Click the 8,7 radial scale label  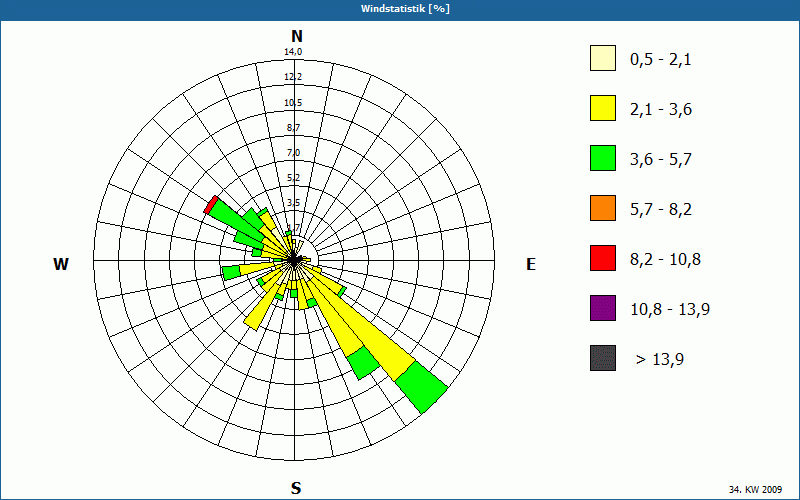293,128
